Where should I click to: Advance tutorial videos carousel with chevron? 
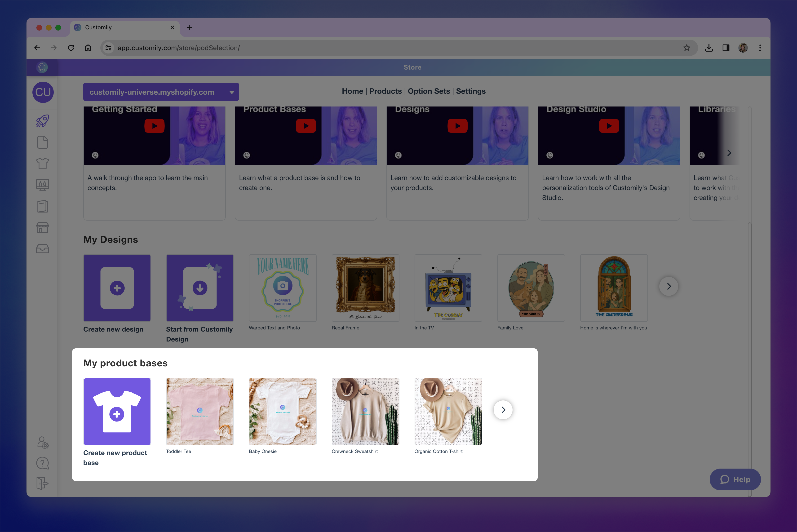[729, 153]
